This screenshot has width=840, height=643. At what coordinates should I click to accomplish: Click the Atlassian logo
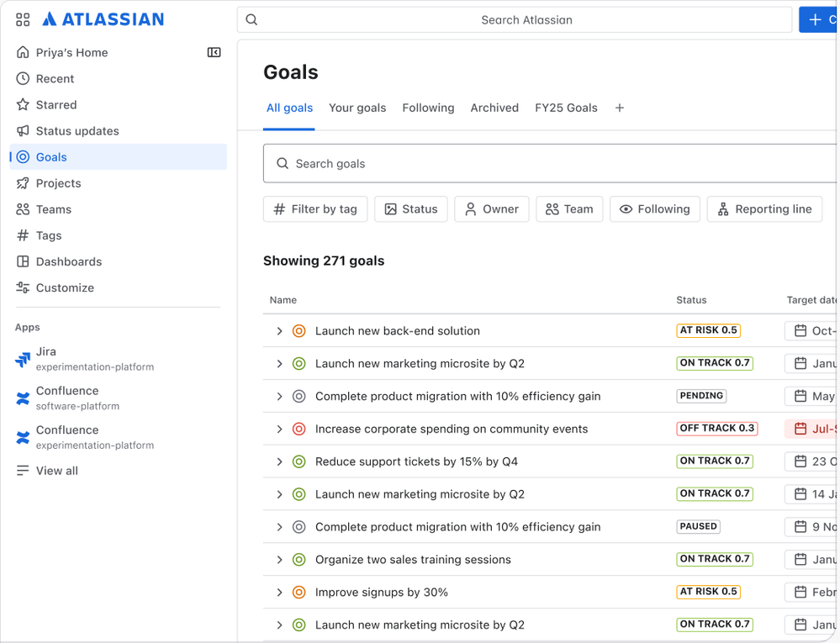(103, 19)
